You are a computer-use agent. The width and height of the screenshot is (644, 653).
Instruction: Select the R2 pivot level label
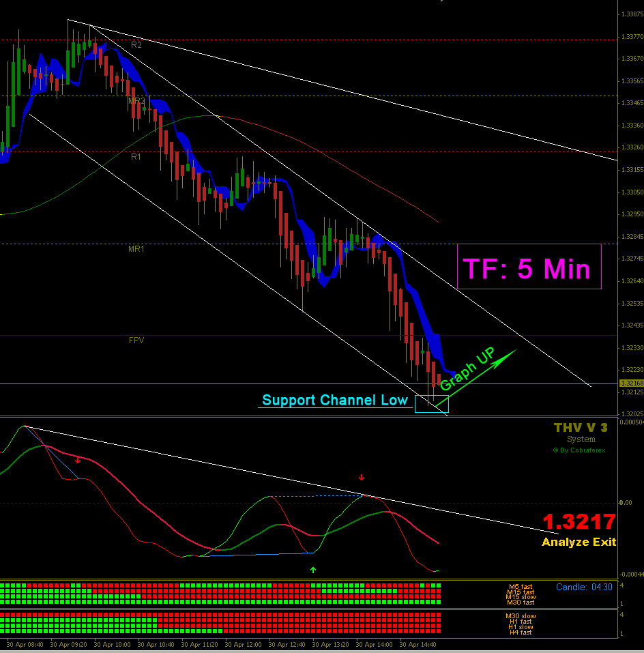[x=136, y=45]
